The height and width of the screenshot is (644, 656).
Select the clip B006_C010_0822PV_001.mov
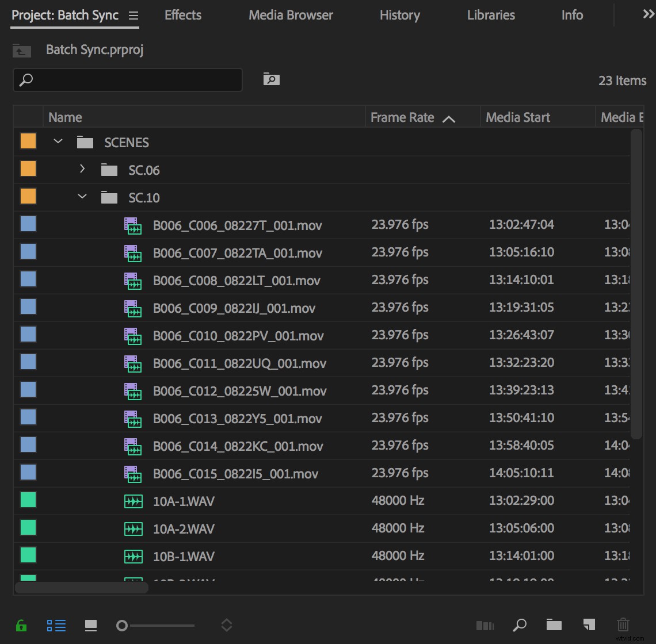click(238, 335)
